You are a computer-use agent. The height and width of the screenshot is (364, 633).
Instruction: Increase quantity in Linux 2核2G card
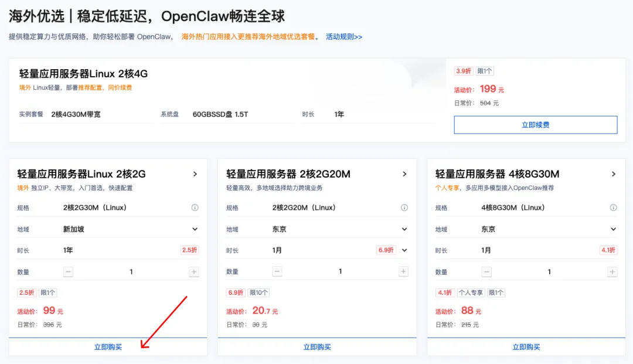point(194,271)
